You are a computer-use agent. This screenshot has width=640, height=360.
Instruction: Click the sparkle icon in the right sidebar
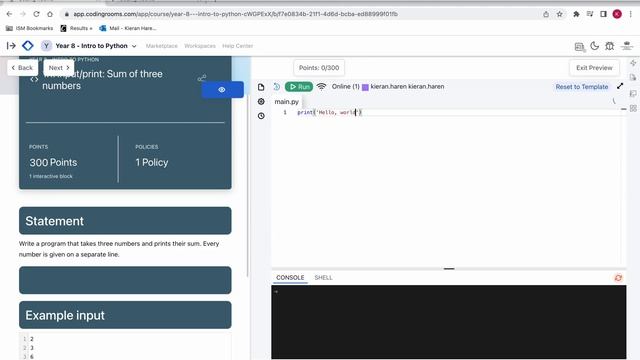tap(633, 63)
